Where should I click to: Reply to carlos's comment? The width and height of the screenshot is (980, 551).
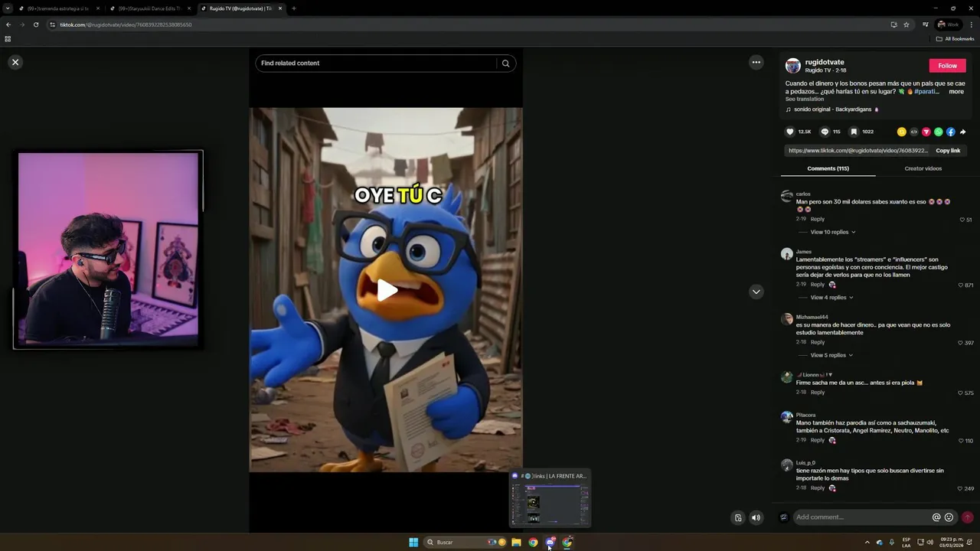point(818,219)
